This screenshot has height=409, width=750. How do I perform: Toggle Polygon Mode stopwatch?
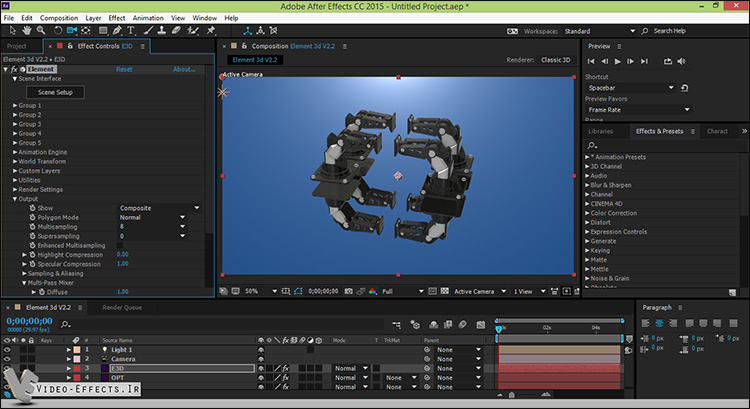(33, 217)
